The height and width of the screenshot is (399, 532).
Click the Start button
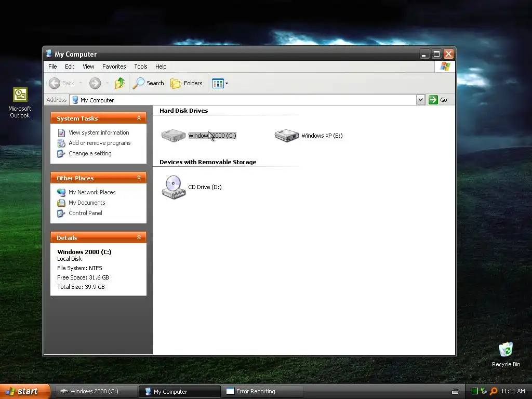(25, 391)
